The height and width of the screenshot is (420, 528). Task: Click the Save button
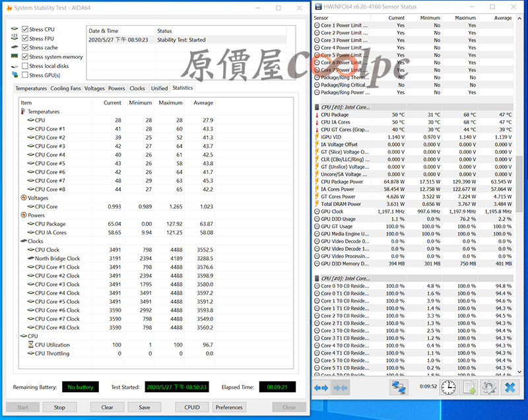(144, 407)
